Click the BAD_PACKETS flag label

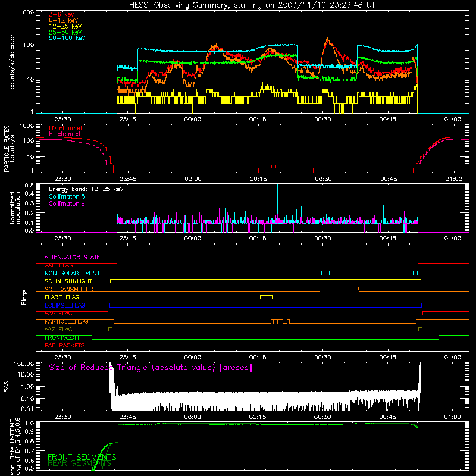pos(65,345)
